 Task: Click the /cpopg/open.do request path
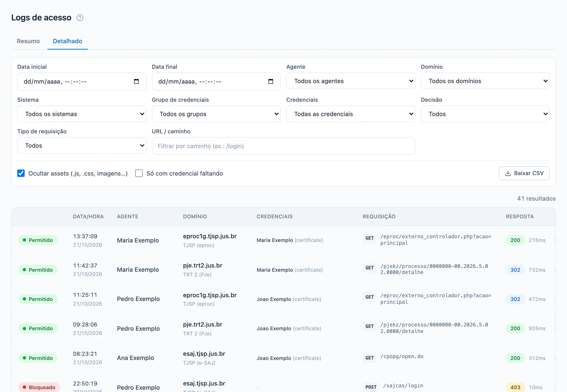coord(402,356)
